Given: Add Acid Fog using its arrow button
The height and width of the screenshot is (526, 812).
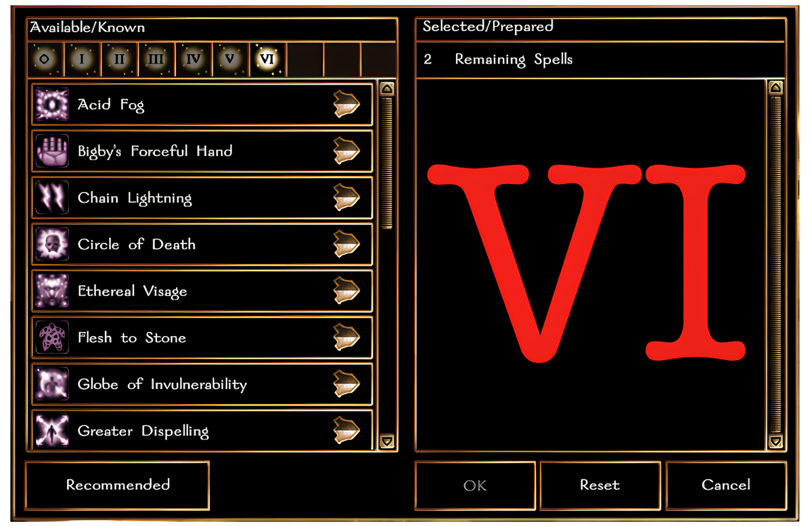Looking at the screenshot, I should (x=346, y=105).
